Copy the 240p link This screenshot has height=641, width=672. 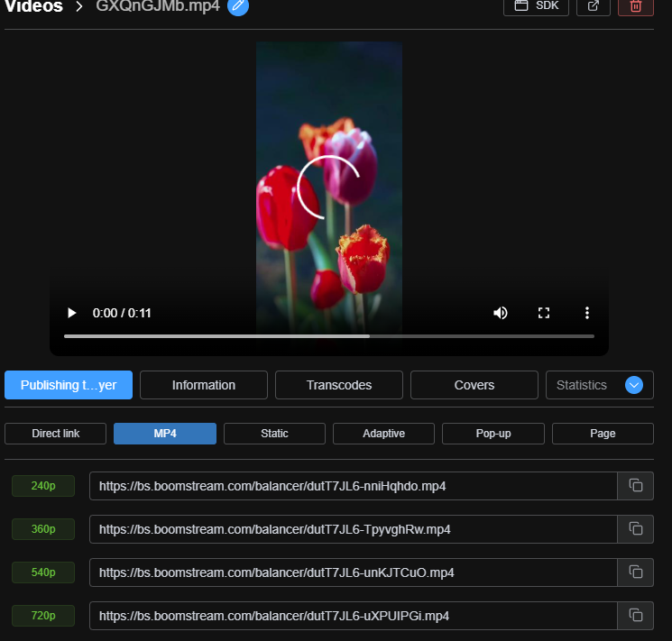636,486
